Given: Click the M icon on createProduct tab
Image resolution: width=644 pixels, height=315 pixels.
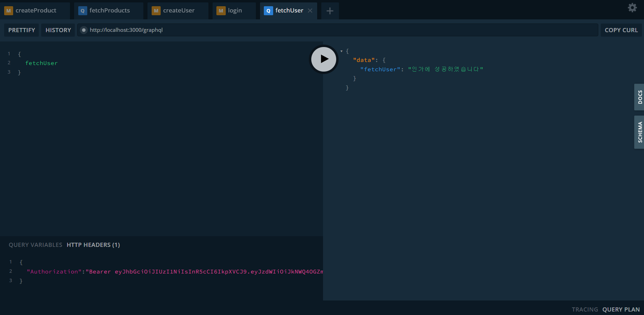Looking at the screenshot, I should click(9, 11).
